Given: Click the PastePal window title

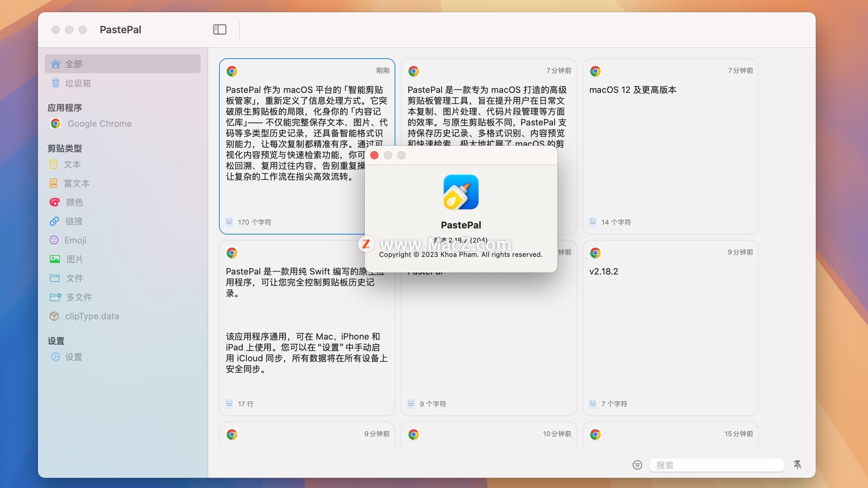Looking at the screenshot, I should [x=120, y=29].
